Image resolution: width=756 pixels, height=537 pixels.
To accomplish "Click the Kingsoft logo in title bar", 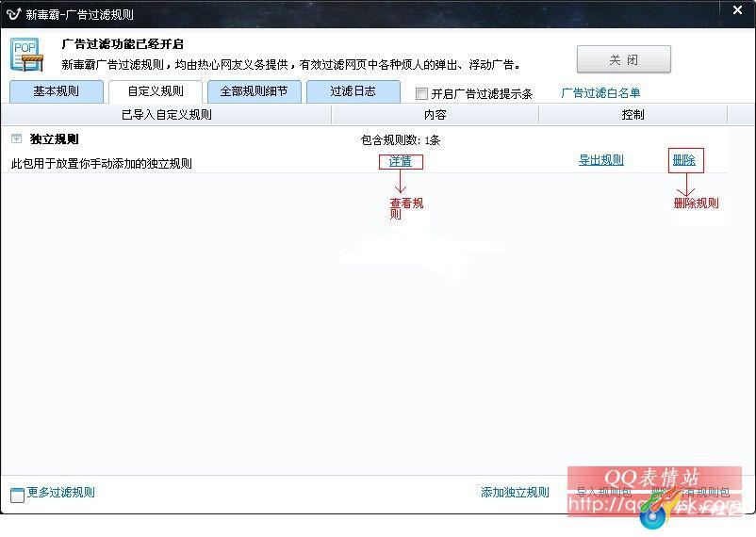I will pyautogui.click(x=13, y=14).
